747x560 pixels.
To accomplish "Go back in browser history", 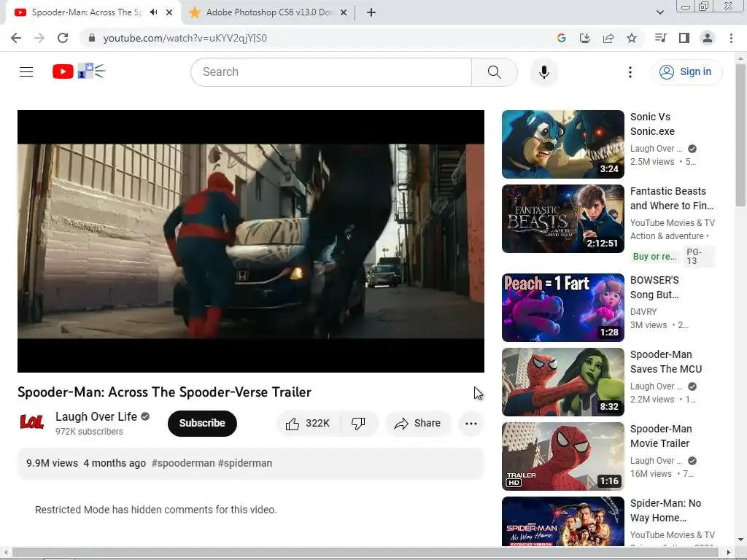I will 16,38.
